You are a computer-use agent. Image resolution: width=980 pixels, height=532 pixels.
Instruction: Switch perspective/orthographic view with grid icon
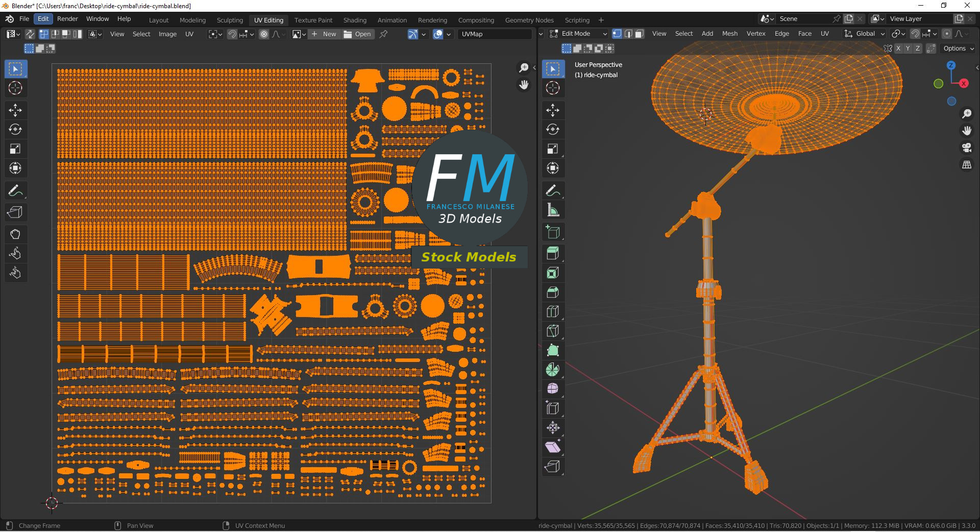click(x=967, y=165)
